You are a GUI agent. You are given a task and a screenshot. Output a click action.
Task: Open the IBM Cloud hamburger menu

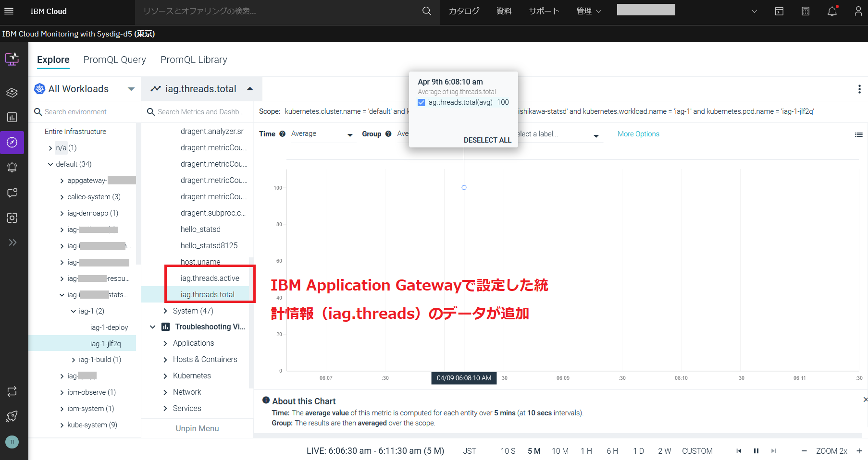click(9, 11)
